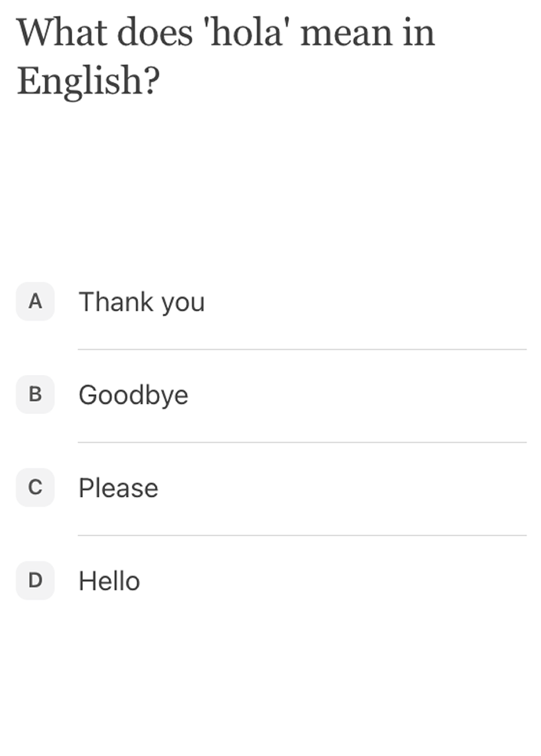Click the question title text
The height and width of the screenshot is (756, 541).
pos(228,54)
